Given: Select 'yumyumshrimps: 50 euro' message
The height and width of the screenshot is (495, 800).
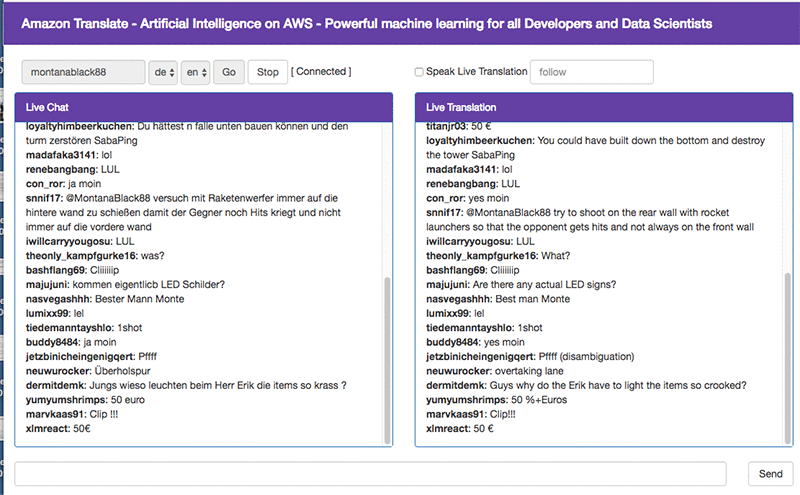Looking at the screenshot, I should click(x=85, y=400).
